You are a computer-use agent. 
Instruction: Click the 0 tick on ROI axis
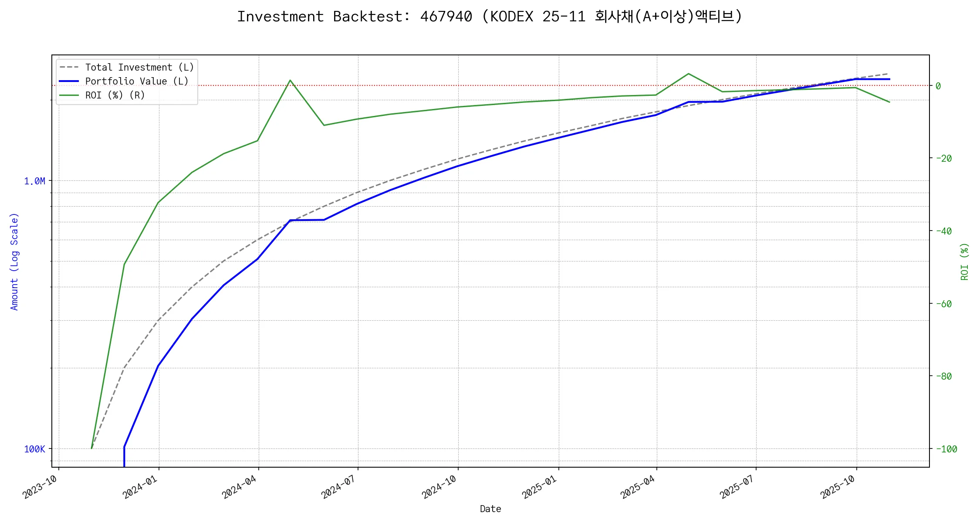[938, 86]
